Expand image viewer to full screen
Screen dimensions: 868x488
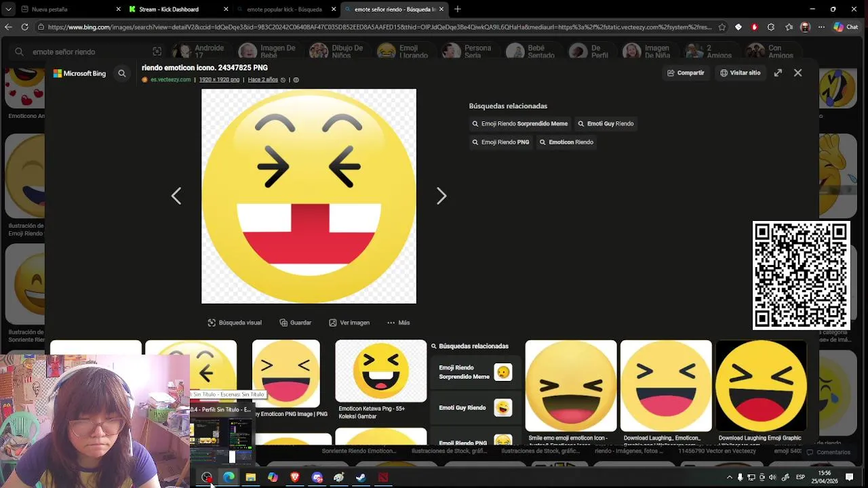point(778,73)
